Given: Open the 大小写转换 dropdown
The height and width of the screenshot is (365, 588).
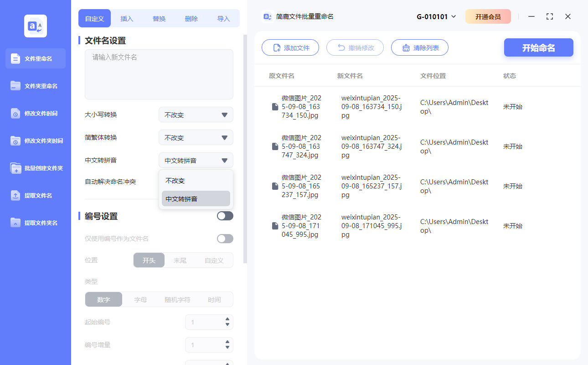Looking at the screenshot, I should pos(196,115).
